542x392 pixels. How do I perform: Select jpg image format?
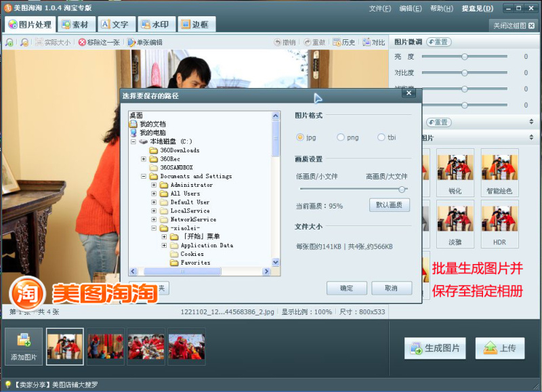click(300, 137)
